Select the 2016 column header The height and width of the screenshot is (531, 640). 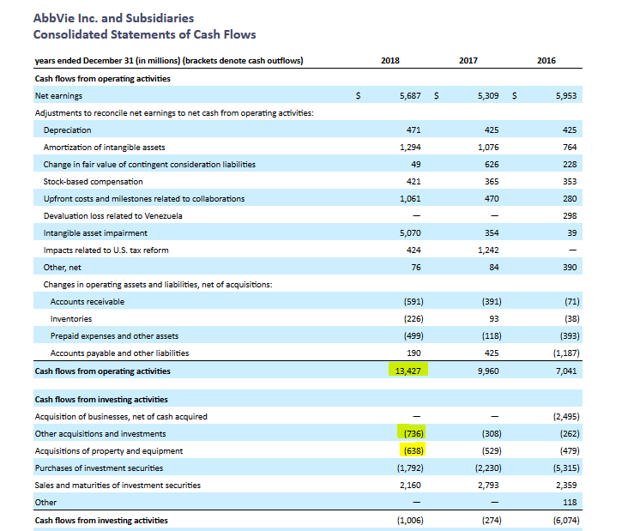point(546,60)
